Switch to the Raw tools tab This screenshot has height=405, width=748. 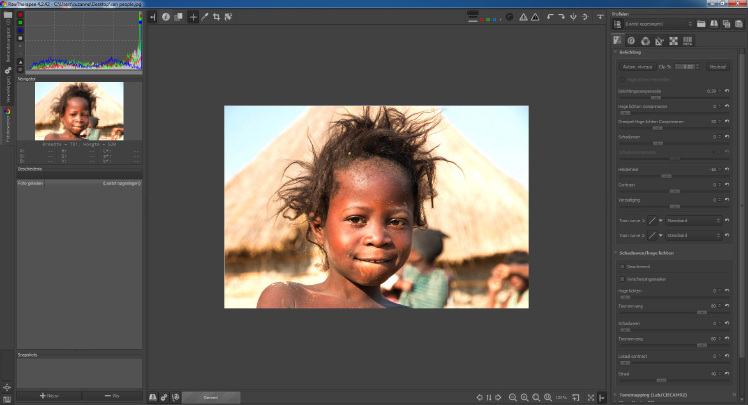tap(674, 41)
